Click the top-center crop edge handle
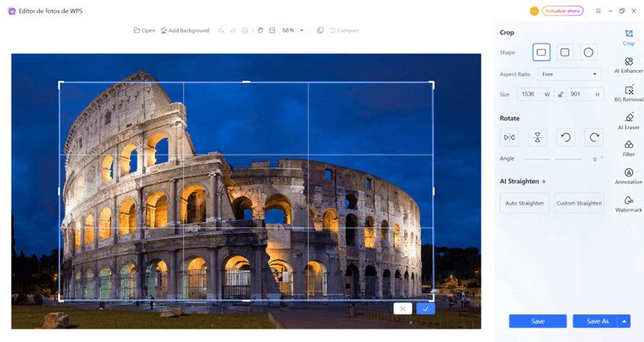644x342 pixels. point(246,82)
